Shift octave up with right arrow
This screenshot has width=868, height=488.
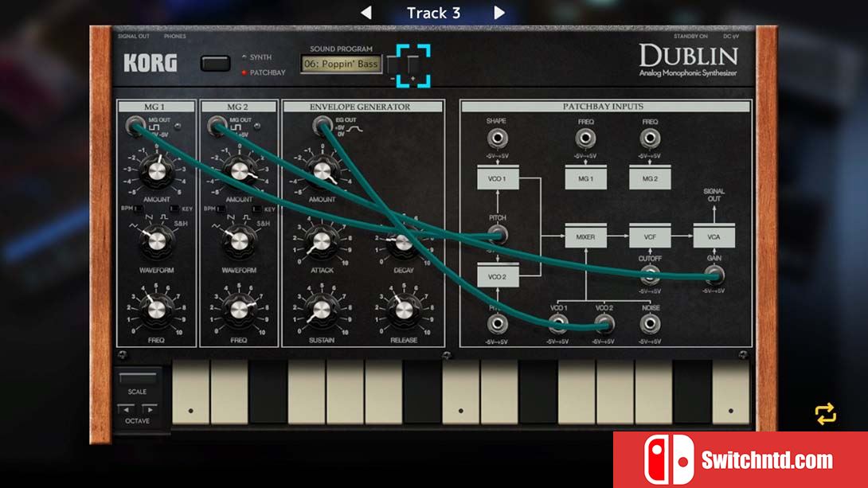(149, 409)
